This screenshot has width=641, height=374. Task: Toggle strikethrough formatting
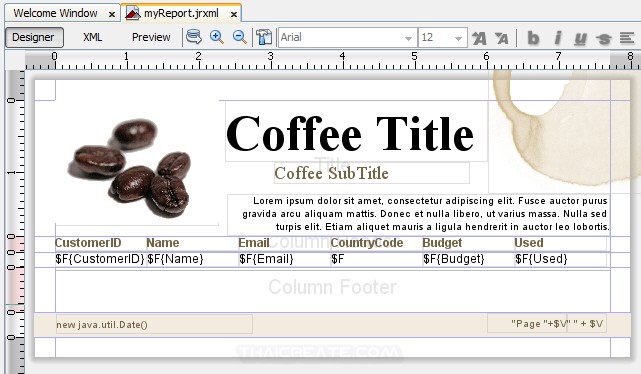603,39
